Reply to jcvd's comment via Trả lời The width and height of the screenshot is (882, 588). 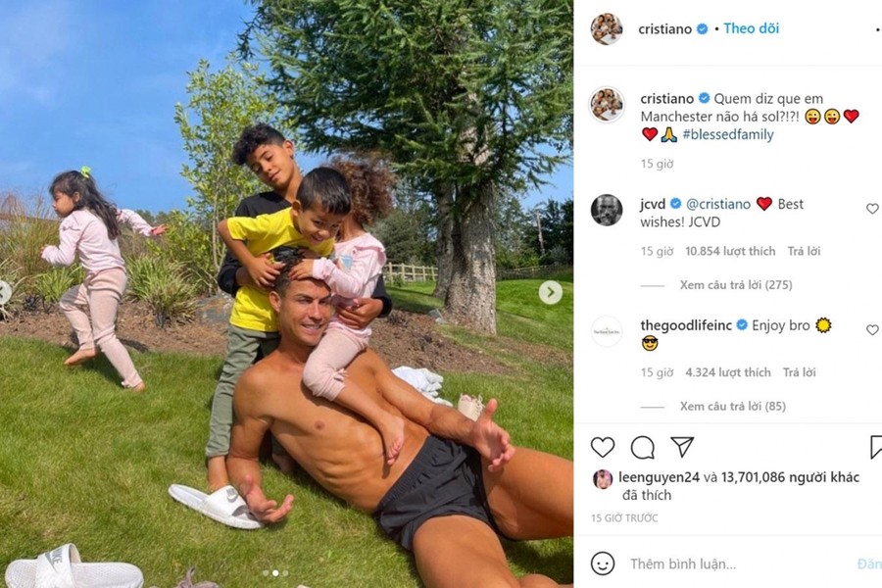pos(804,251)
